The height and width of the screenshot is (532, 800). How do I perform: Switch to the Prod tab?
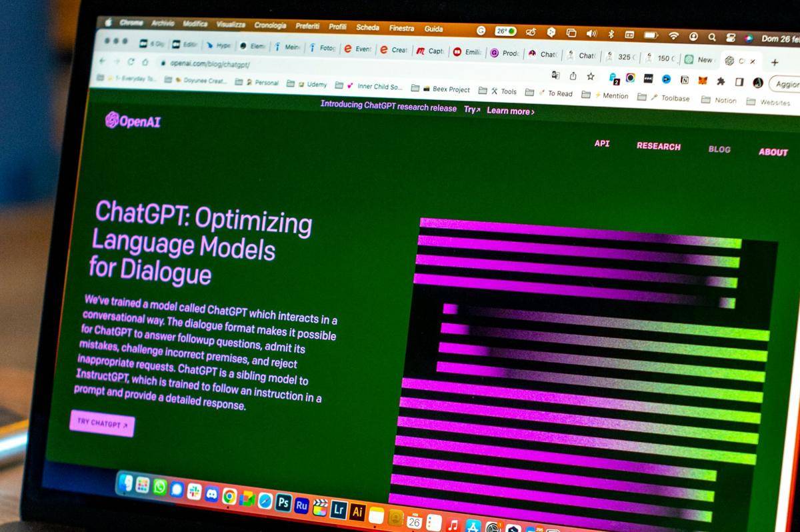[x=505, y=53]
